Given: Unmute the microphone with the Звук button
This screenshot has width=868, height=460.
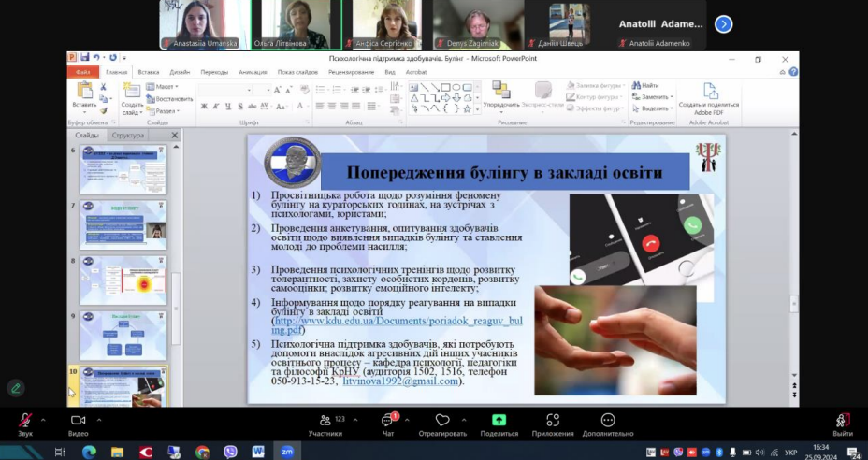Looking at the screenshot, I should click(25, 424).
